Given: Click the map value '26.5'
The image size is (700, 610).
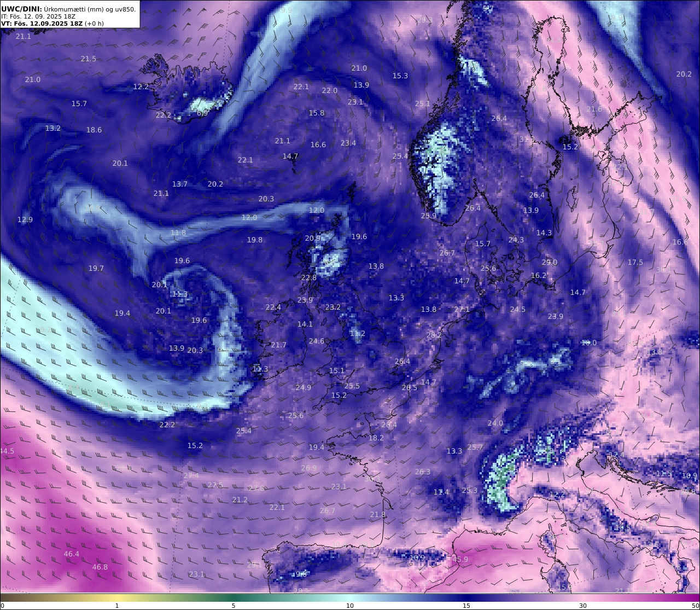Looking at the screenshot, I should point(410,387).
